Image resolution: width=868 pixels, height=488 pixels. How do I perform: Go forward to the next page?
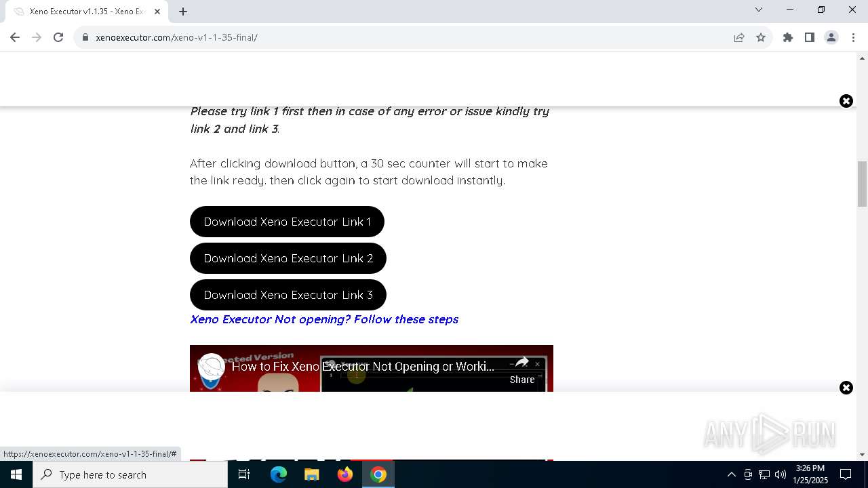(37, 37)
